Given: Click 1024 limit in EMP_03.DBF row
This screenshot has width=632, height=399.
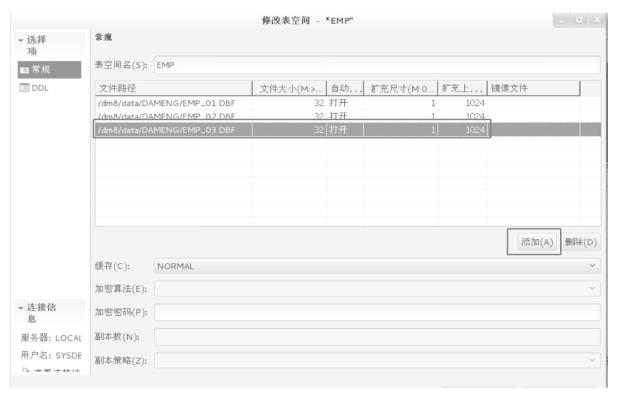Looking at the screenshot, I should pos(475,130).
